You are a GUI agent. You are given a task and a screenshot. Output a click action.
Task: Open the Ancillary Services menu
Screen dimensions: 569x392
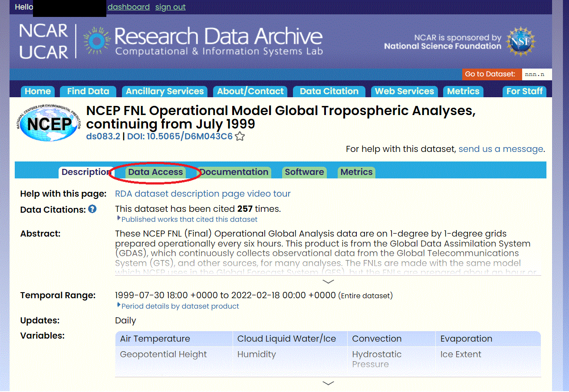click(164, 91)
